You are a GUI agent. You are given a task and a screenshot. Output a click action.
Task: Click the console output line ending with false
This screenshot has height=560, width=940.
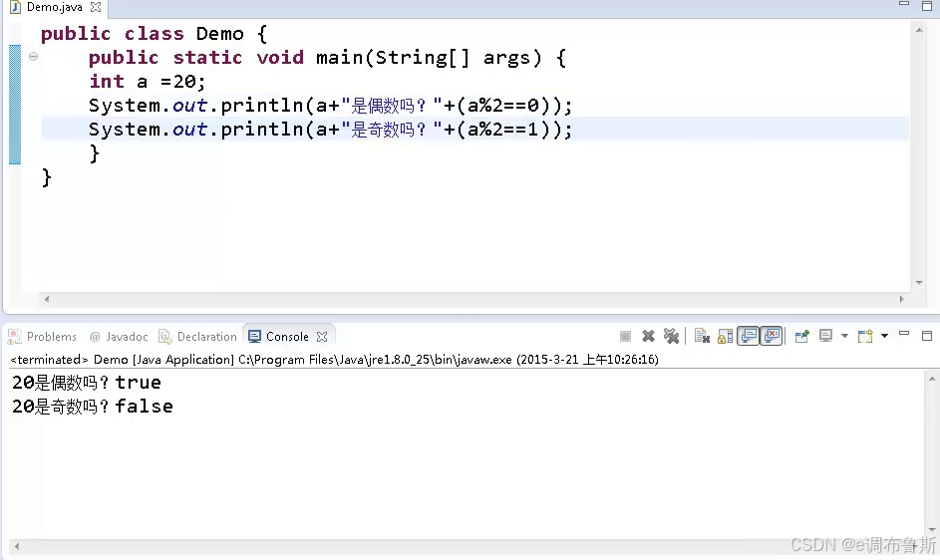click(x=93, y=406)
